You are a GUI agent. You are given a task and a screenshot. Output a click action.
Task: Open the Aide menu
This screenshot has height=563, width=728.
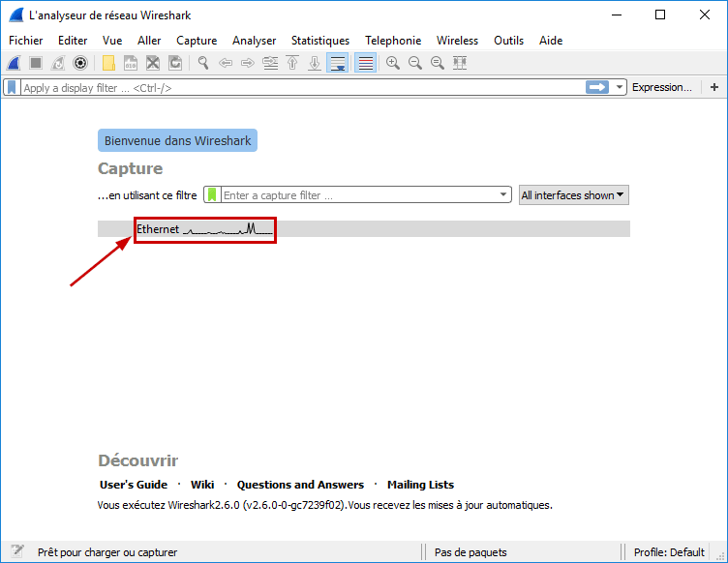(551, 41)
